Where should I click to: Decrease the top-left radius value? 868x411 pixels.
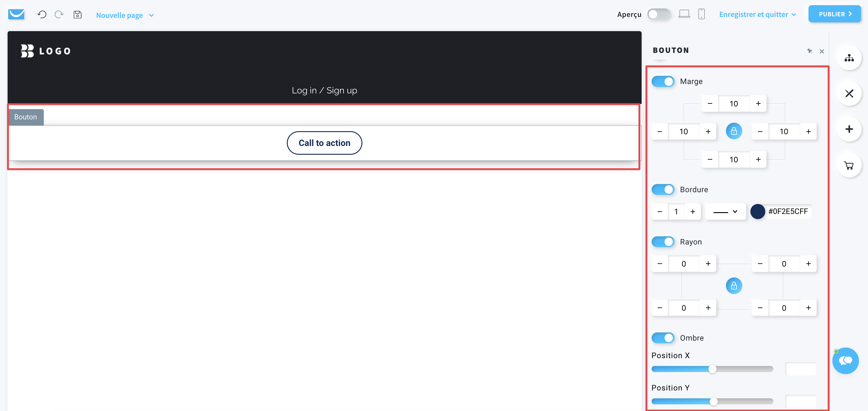pos(660,264)
